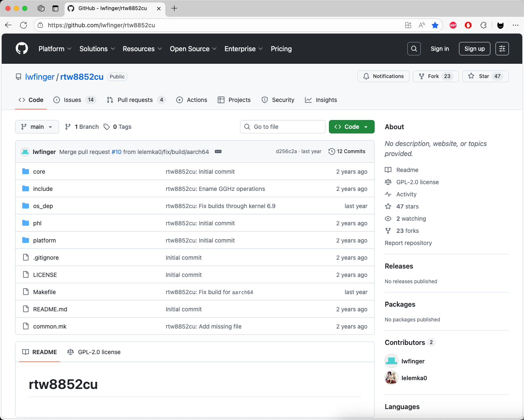
Task: Expand the Solutions menu
Action: (97, 49)
